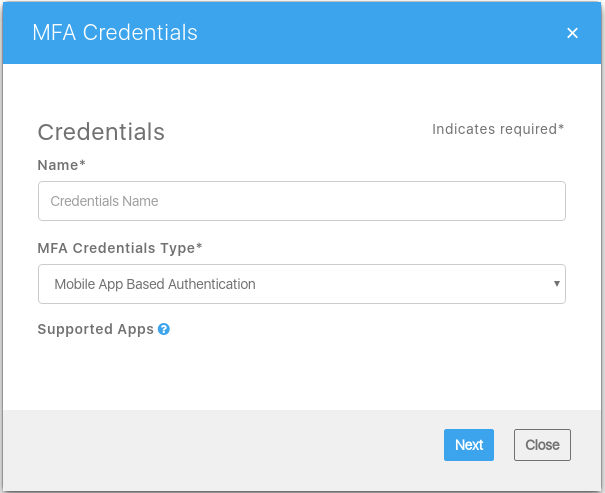The height and width of the screenshot is (493, 605).
Task: Click the Credentials Name placeholder text
Action: (x=104, y=201)
